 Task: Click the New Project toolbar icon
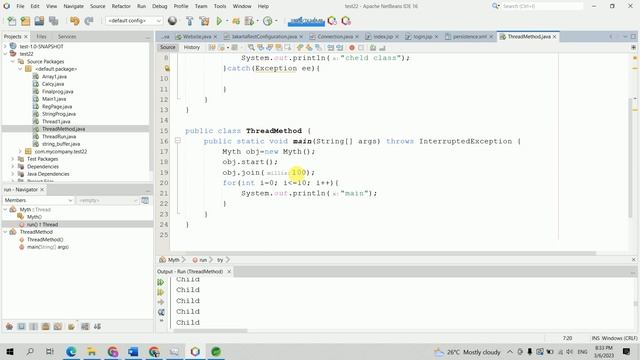[25, 21]
